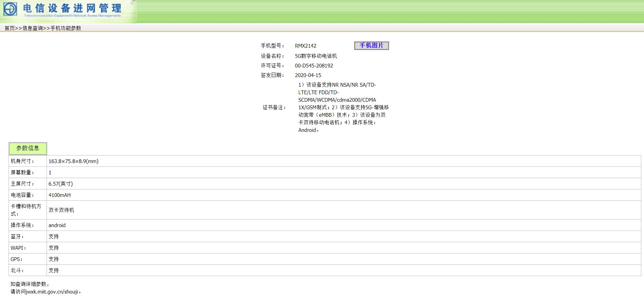Click the main screen size 6.57(英寸)
Image resolution: width=644 pixels, height=299 pixels.
point(61,184)
